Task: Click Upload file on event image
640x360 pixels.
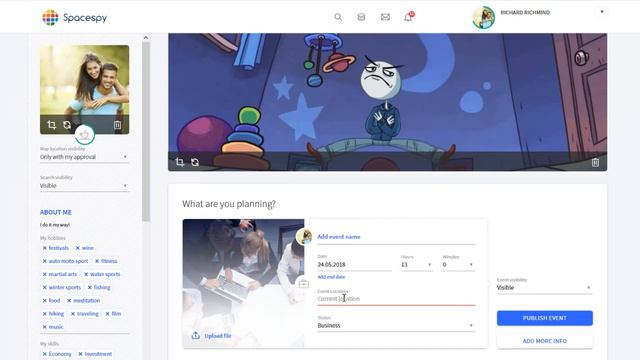Action: 211,336
